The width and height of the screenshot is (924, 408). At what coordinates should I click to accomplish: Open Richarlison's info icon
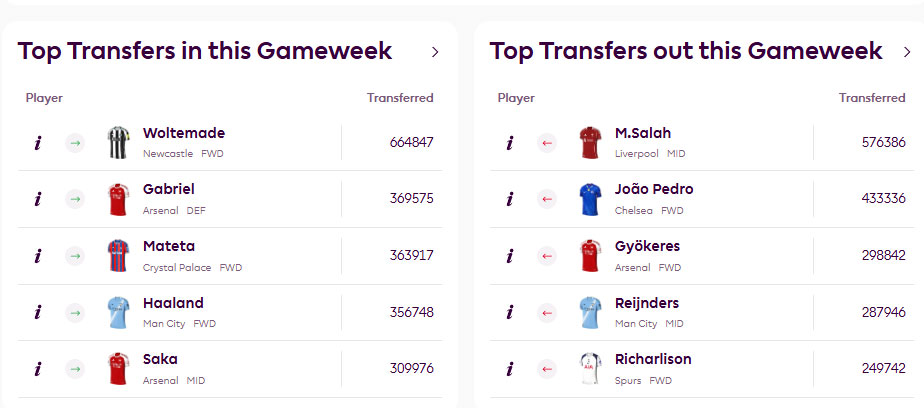point(510,369)
